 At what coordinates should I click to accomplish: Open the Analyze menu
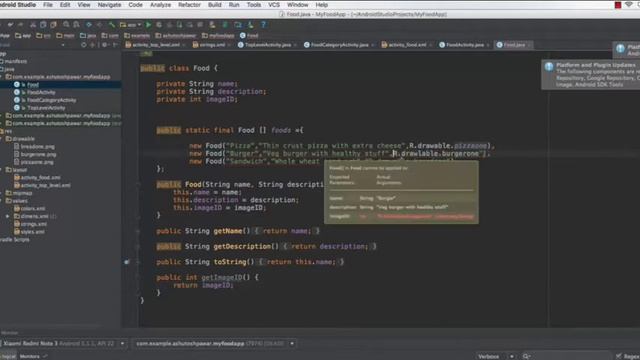pyautogui.click(x=160, y=5)
